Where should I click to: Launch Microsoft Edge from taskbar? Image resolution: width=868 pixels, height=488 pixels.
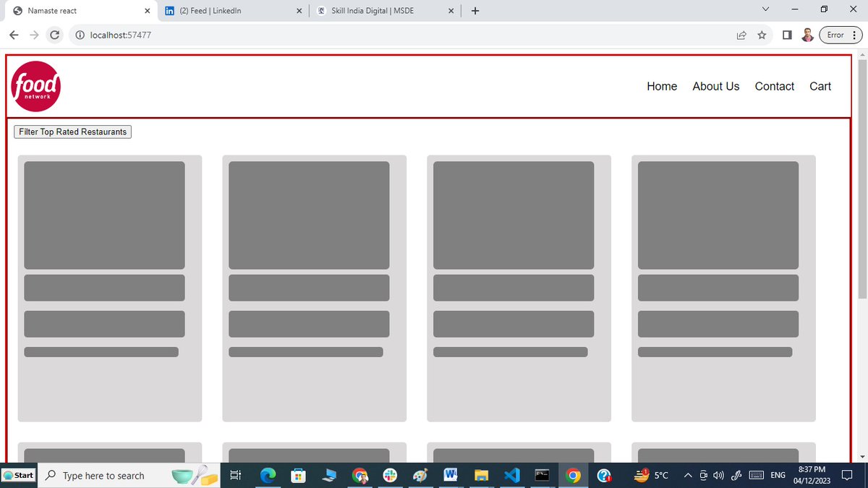pyautogui.click(x=268, y=476)
